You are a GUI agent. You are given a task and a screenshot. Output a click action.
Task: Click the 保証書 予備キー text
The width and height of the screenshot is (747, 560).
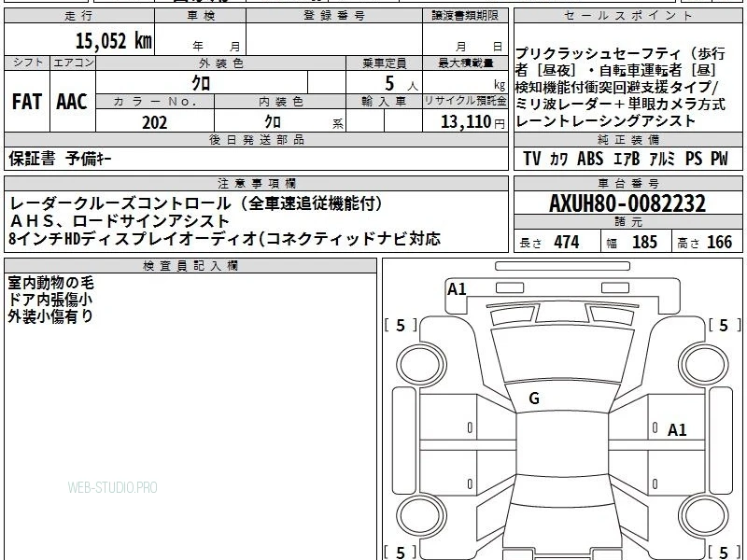[x=60, y=159]
